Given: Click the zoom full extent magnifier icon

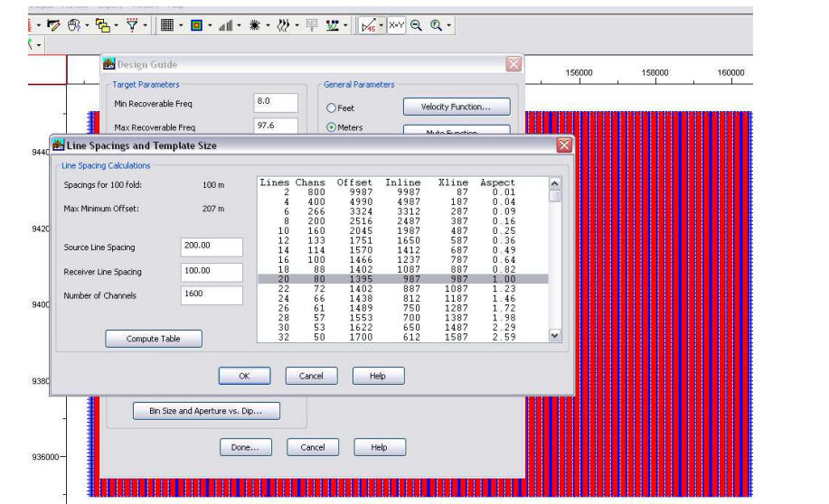Looking at the screenshot, I should 436,24.
